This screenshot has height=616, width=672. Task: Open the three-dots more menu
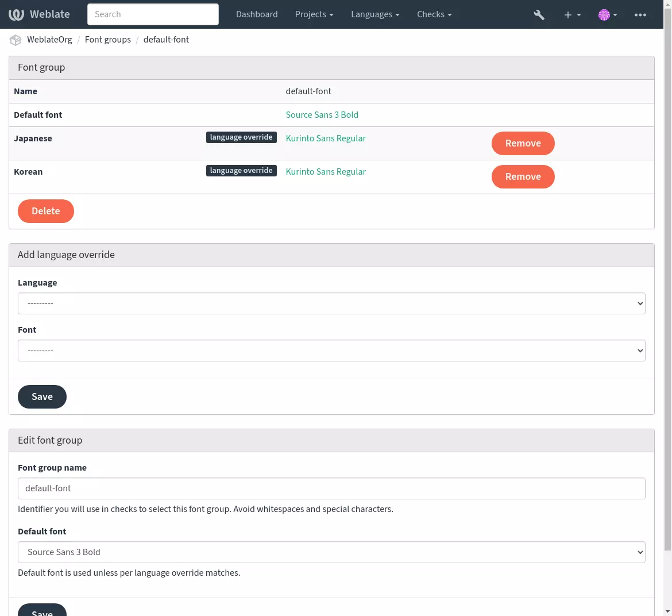(x=640, y=14)
